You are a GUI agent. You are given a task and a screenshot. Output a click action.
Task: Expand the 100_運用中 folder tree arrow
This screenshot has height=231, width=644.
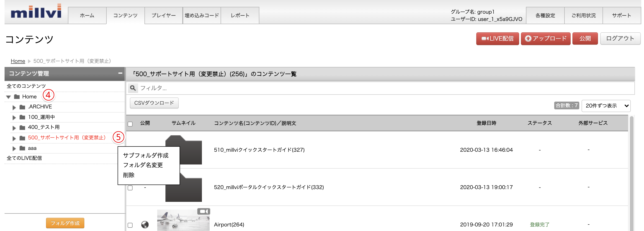point(14,117)
